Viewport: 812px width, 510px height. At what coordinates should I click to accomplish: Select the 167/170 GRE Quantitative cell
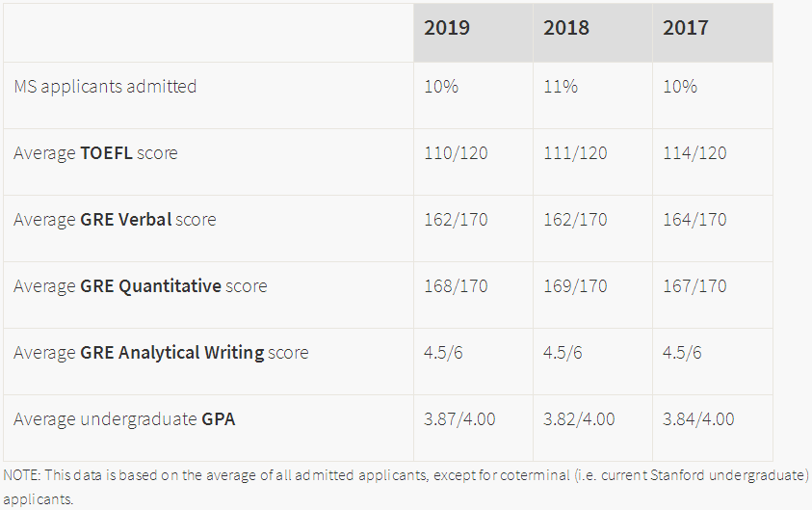click(694, 286)
